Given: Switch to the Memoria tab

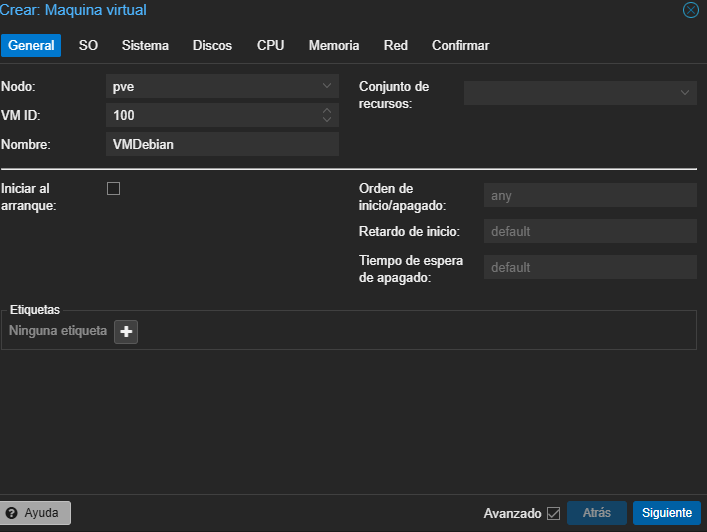Looking at the screenshot, I should [333, 46].
